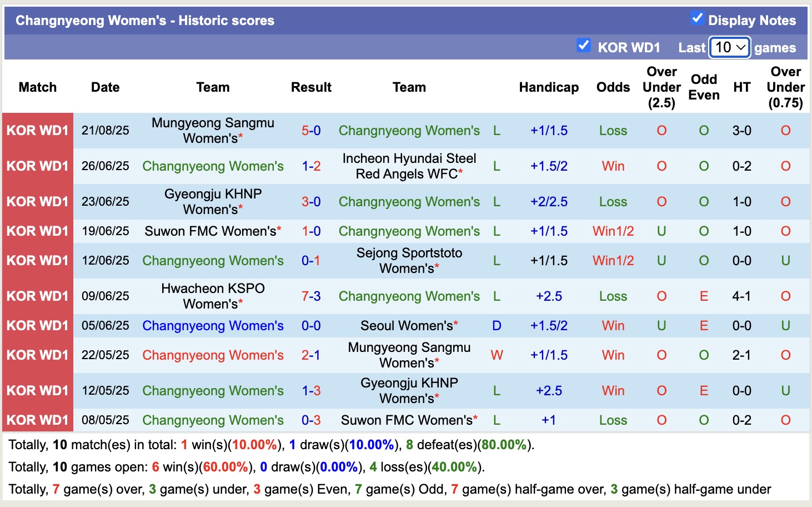Select Gyeongju KHNP Women's team link
812x507 pixels.
[213, 202]
